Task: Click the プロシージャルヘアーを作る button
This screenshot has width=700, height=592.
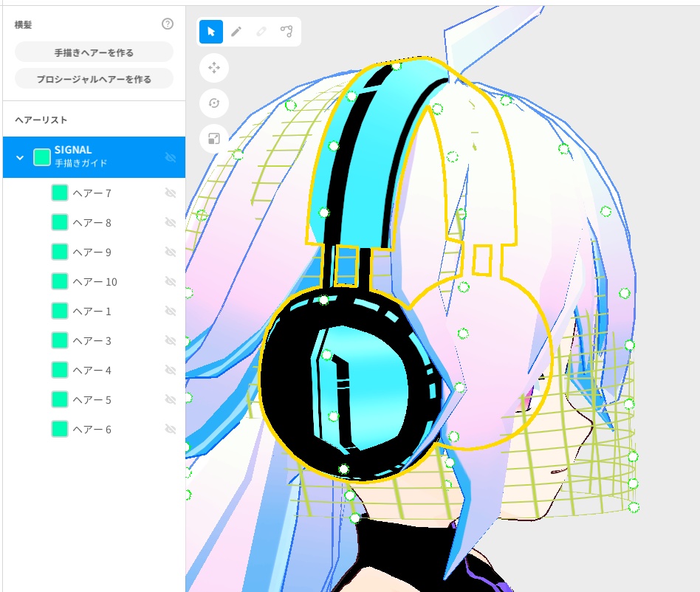Action: coord(93,78)
